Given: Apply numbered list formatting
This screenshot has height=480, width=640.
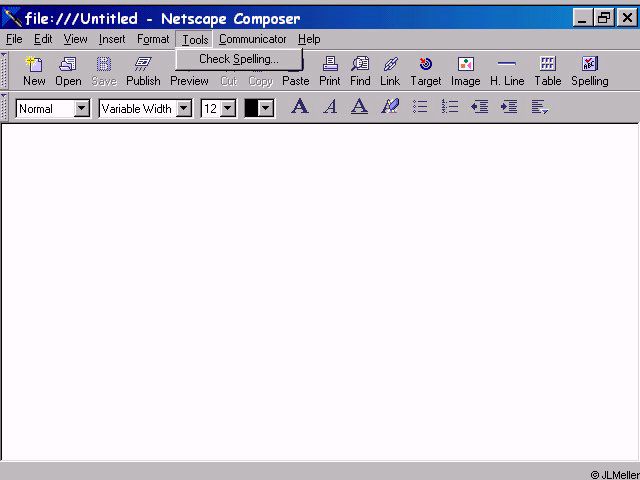Looking at the screenshot, I should point(450,107).
